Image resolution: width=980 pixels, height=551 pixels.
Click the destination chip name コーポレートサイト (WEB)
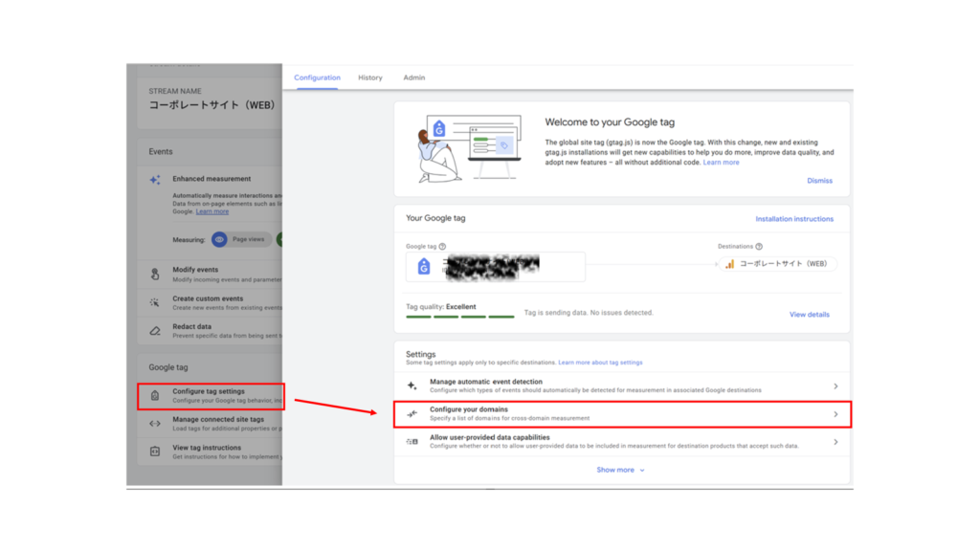pos(783,264)
